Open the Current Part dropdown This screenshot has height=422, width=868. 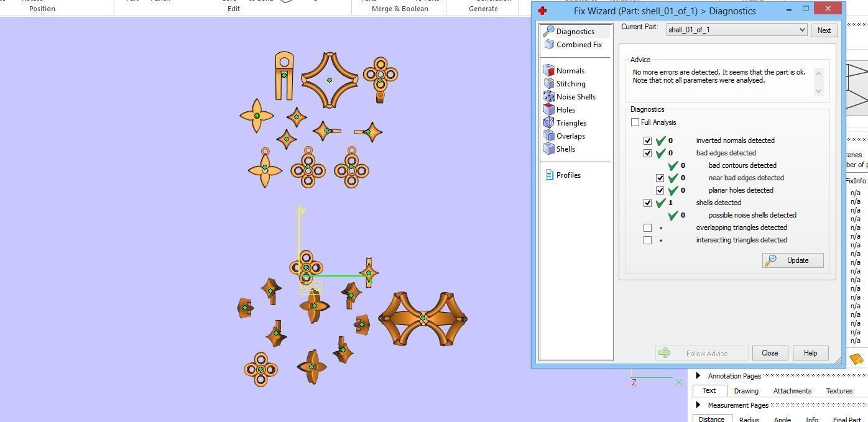[x=737, y=30]
